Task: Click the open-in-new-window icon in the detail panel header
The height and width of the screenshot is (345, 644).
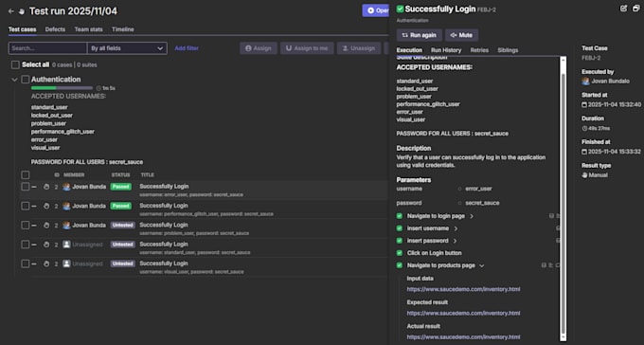Action: [x=636, y=9]
